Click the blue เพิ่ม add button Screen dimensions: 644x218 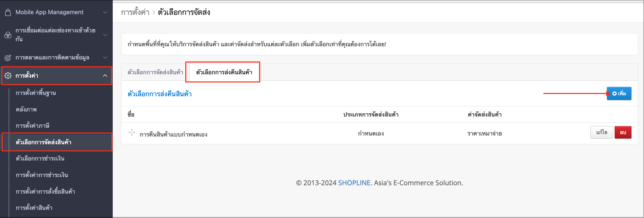619,94
